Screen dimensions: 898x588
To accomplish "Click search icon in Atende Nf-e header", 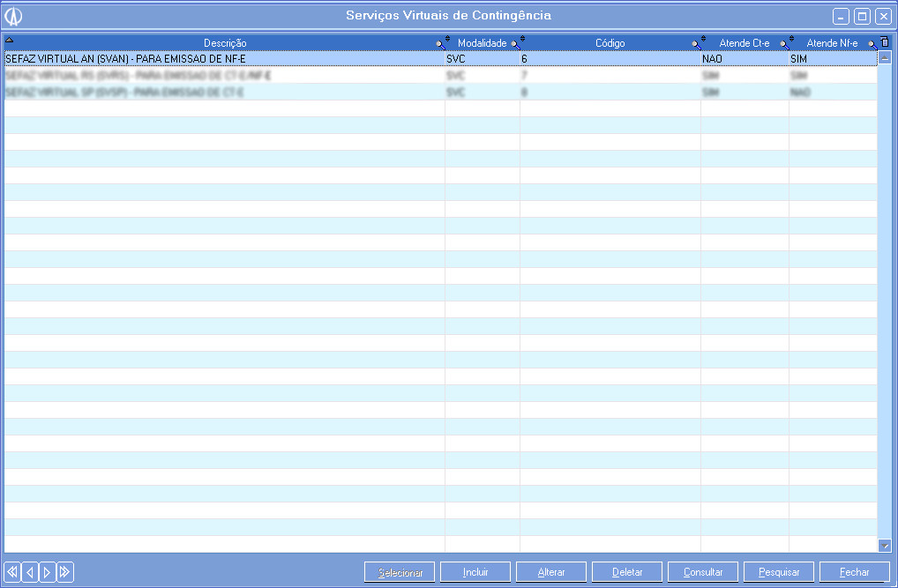I will (x=872, y=43).
